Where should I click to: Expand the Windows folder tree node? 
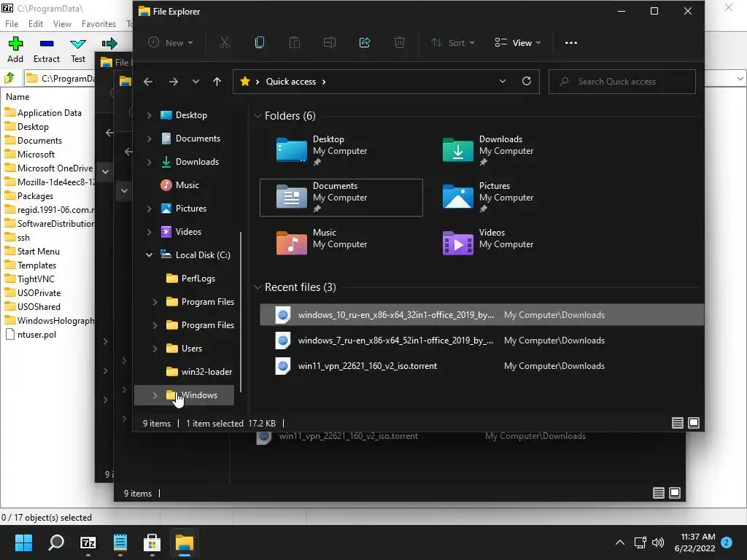[155, 395]
